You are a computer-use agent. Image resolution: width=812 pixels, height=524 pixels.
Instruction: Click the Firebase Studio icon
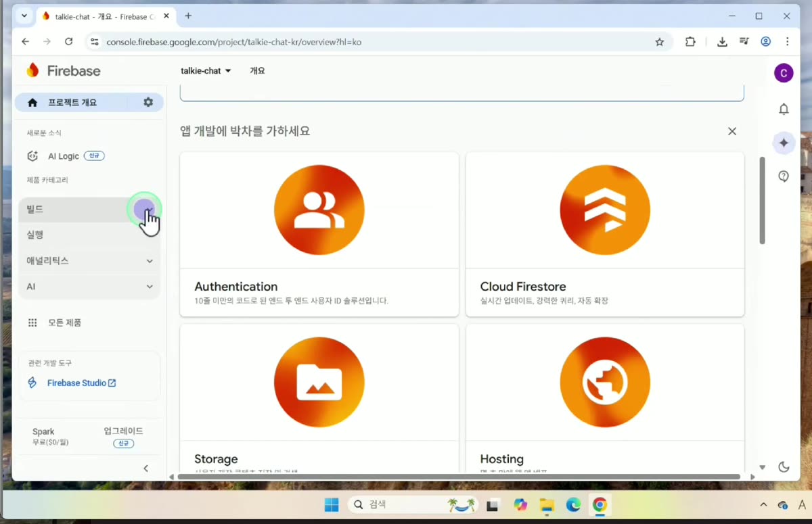pos(32,383)
